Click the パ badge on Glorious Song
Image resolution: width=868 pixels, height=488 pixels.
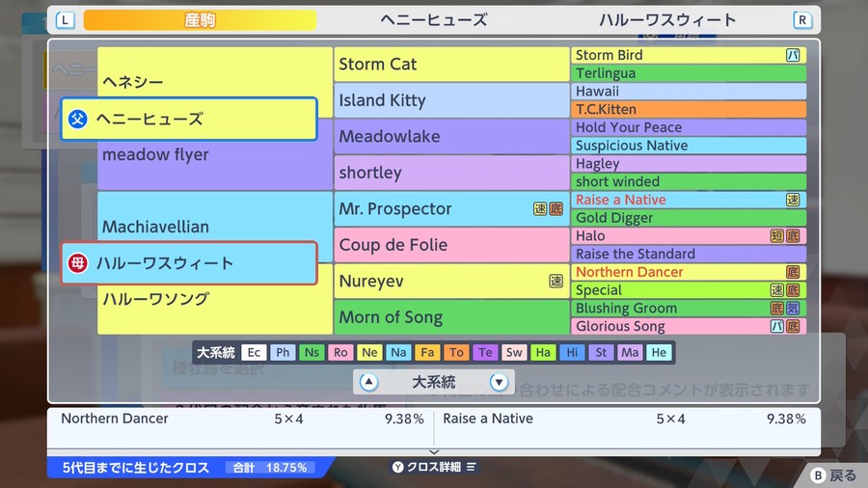coord(777,326)
